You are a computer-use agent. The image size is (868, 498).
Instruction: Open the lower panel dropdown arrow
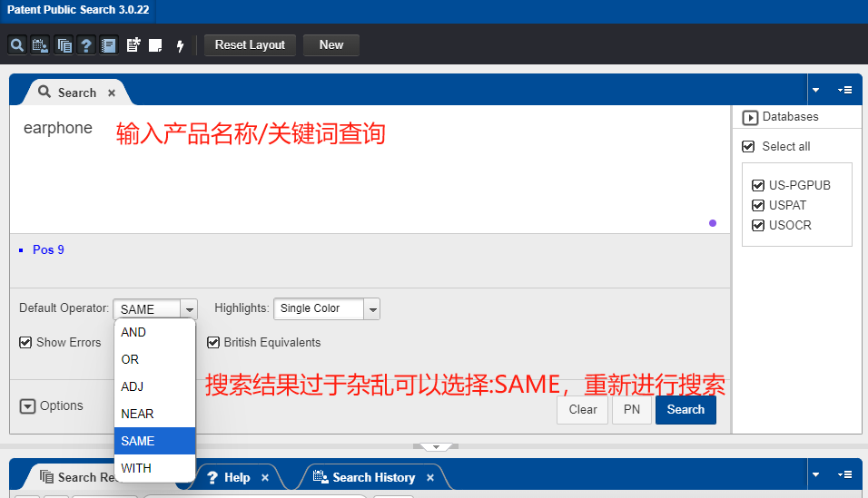[815, 474]
